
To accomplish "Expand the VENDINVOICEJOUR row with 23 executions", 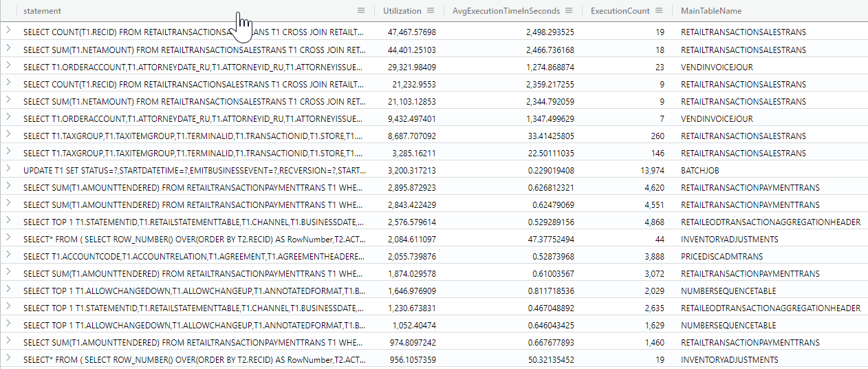I will 8,65.
